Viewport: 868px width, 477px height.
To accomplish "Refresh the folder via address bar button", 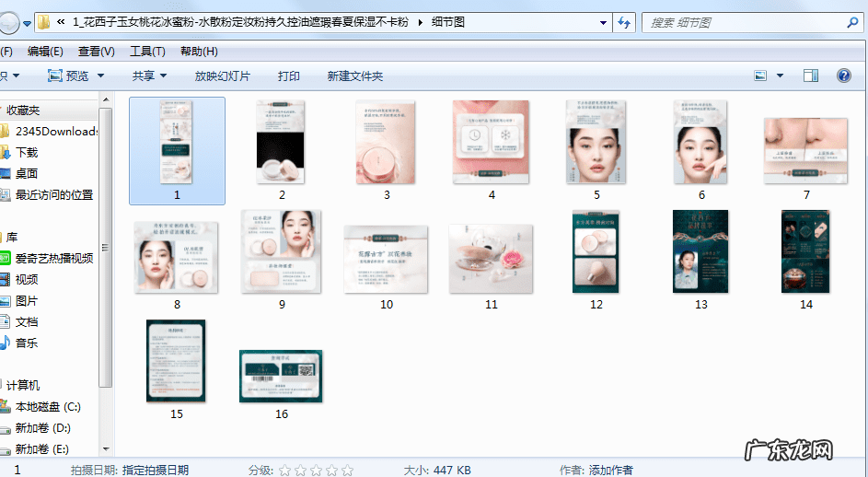I will [x=624, y=22].
